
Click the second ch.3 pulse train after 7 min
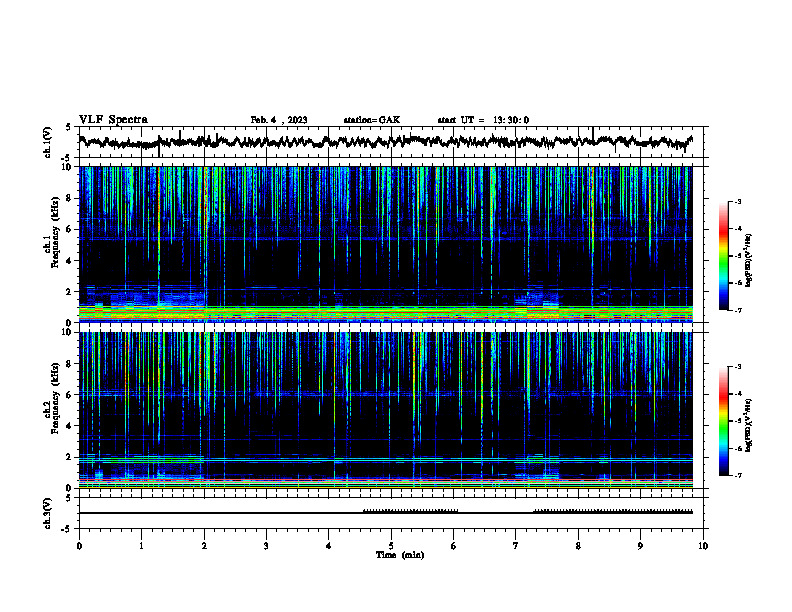click(613, 511)
